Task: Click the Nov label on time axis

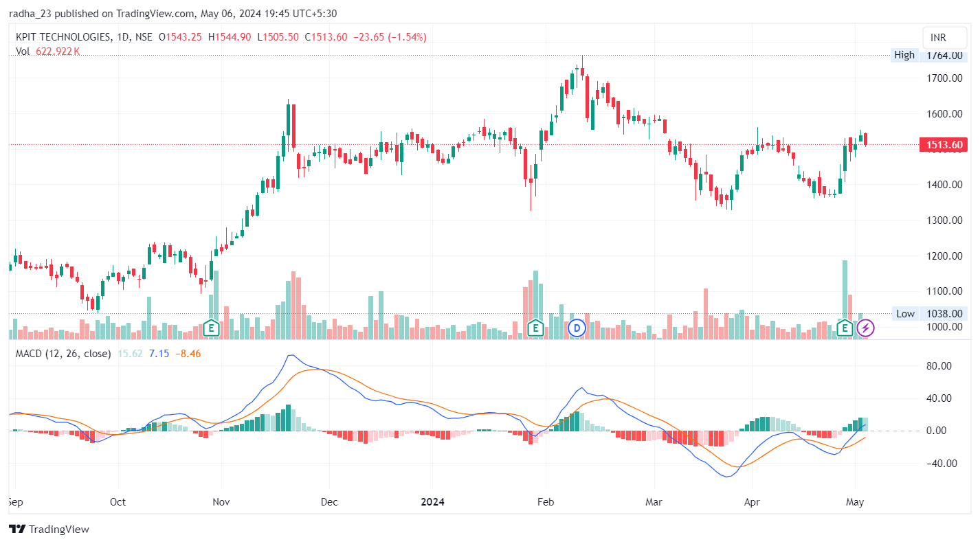Action: 221,502
